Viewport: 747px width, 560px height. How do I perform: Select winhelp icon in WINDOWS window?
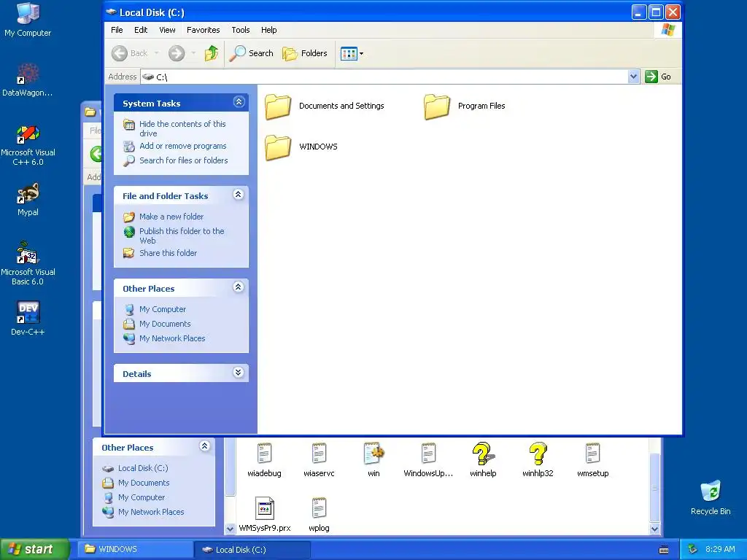pyautogui.click(x=483, y=460)
